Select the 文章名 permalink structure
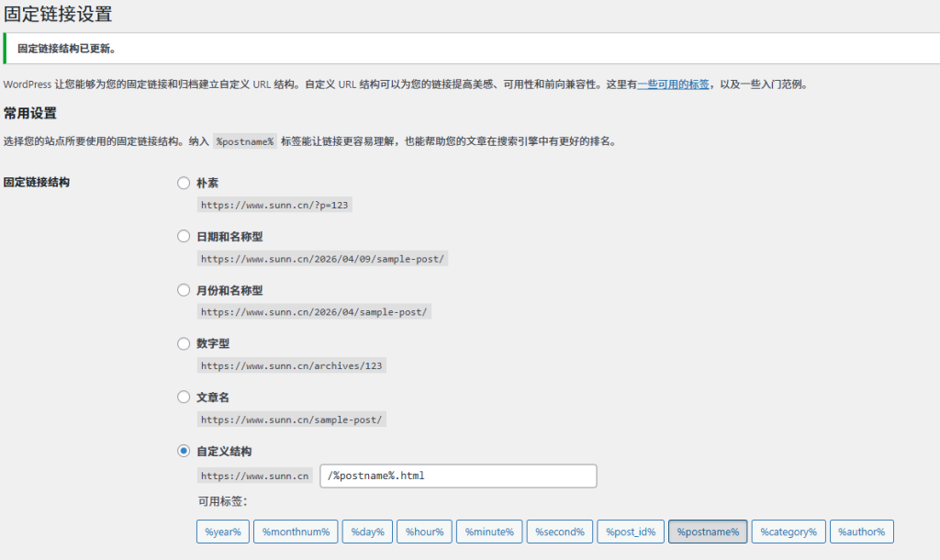 [x=184, y=397]
